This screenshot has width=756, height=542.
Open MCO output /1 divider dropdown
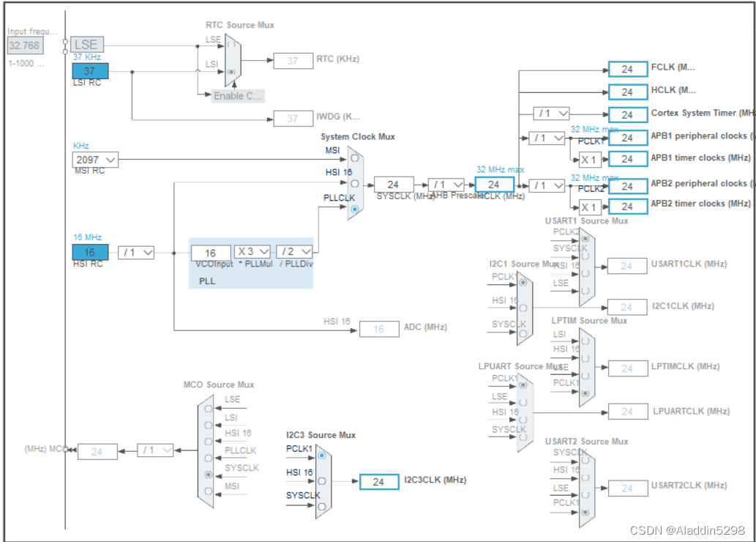click(155, 450)
